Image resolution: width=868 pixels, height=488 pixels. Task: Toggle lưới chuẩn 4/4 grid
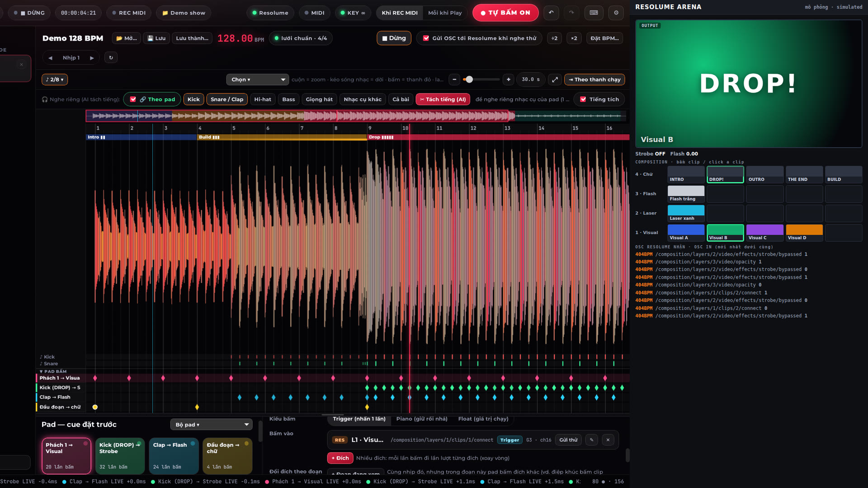click(x=301, y=38)
